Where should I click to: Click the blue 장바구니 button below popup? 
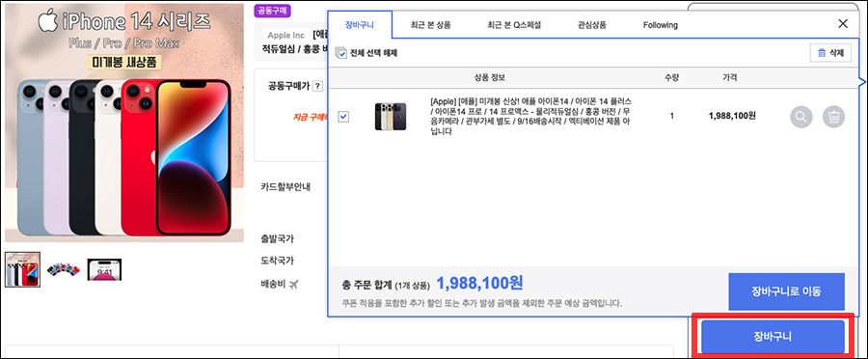(x=773, y=336)
